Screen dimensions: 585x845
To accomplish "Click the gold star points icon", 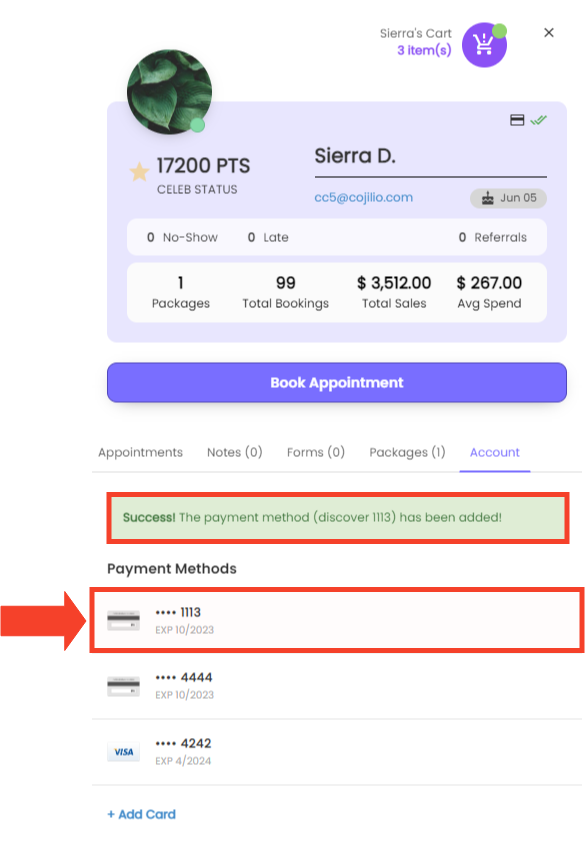I will tap(139, 171).
